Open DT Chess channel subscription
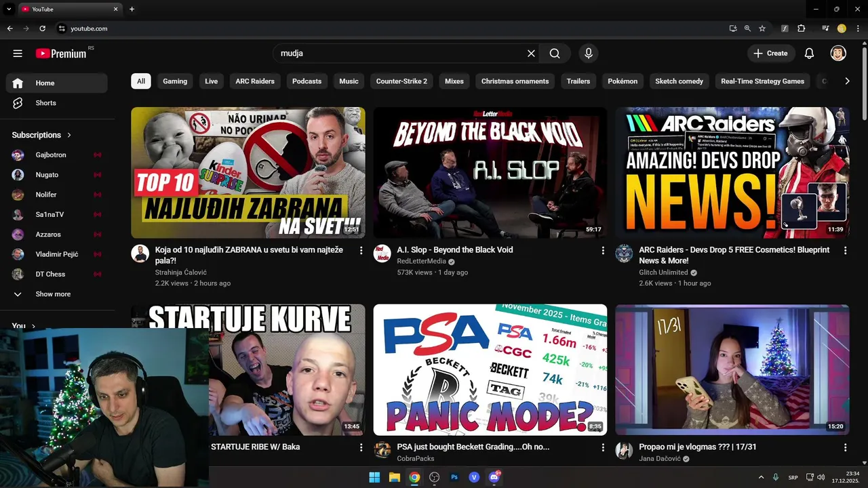 pyautogui.click(x=57, y=274)
